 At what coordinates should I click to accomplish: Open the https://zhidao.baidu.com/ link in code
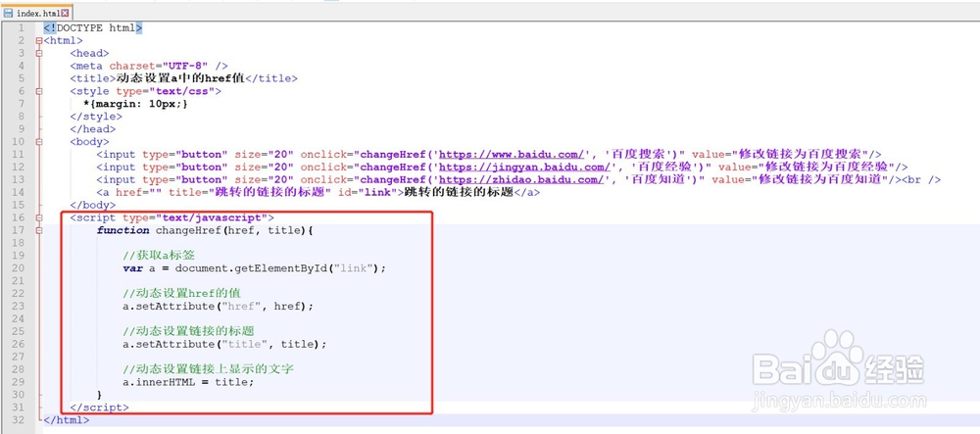(x=521, y=180)
